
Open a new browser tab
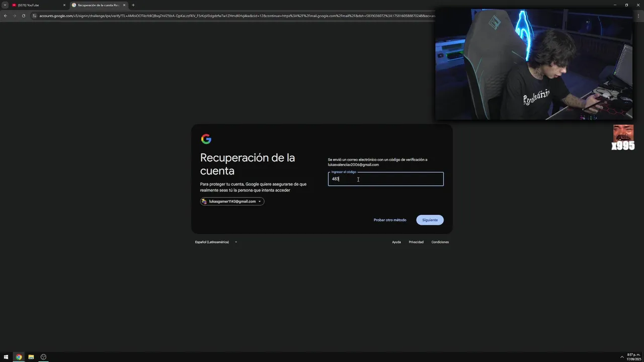pyautogui.click(x=133, y=5)
